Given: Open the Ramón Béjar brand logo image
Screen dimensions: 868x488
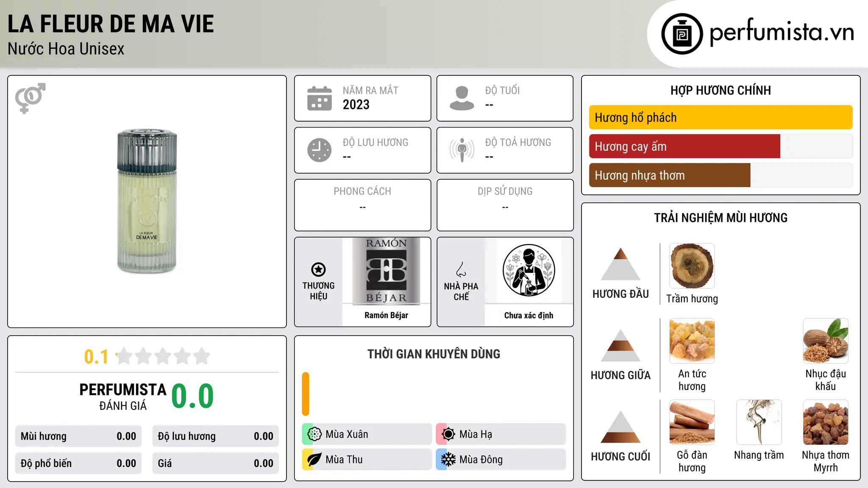Looking at the screenshot, I should 386,271.
